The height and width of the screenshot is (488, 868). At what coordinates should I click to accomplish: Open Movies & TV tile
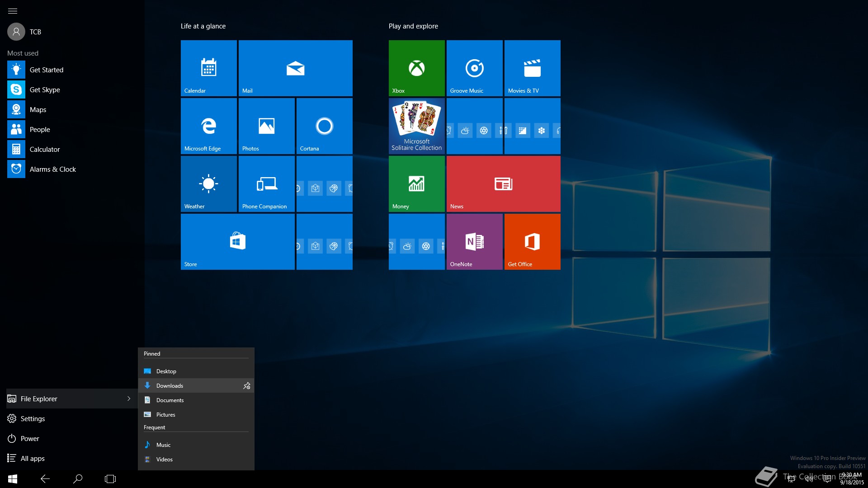(533, 68)
